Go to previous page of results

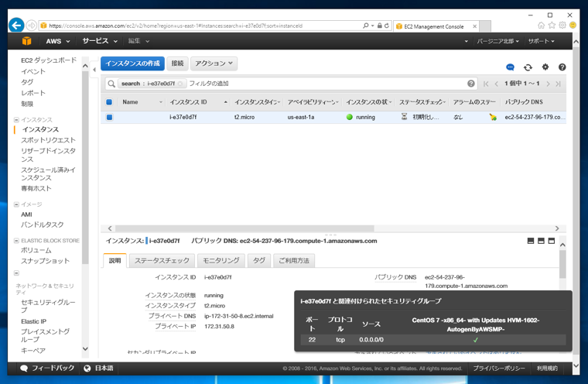click(497, 84)
